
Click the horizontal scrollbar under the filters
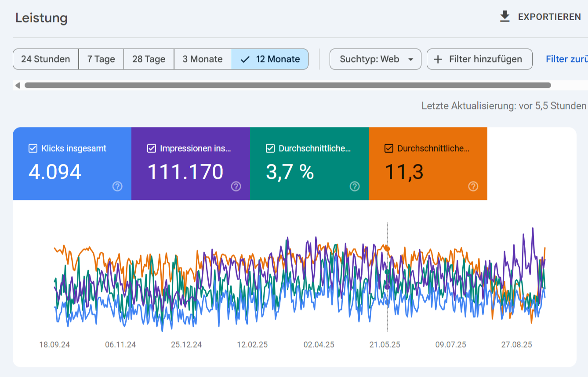tap(287, 85)
